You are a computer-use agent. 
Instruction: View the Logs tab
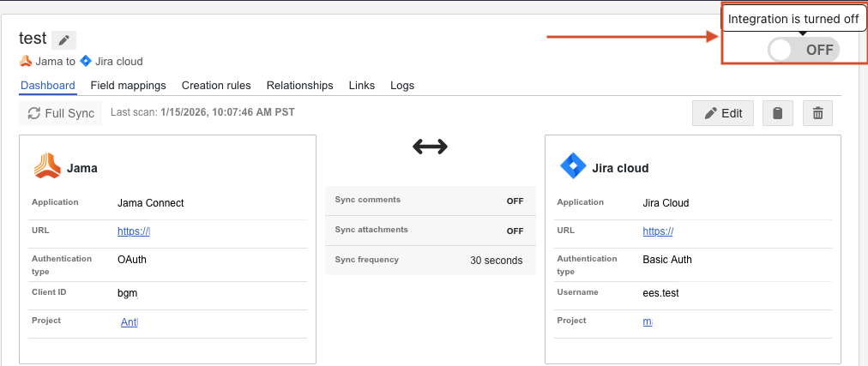coord(402,85)
